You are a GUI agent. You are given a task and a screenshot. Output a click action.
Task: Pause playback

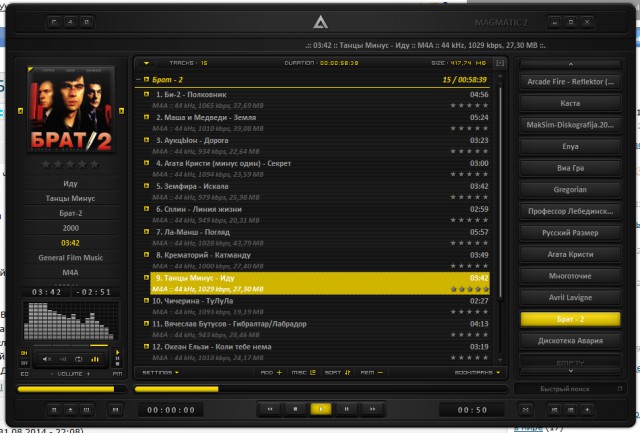pos(346,409)
